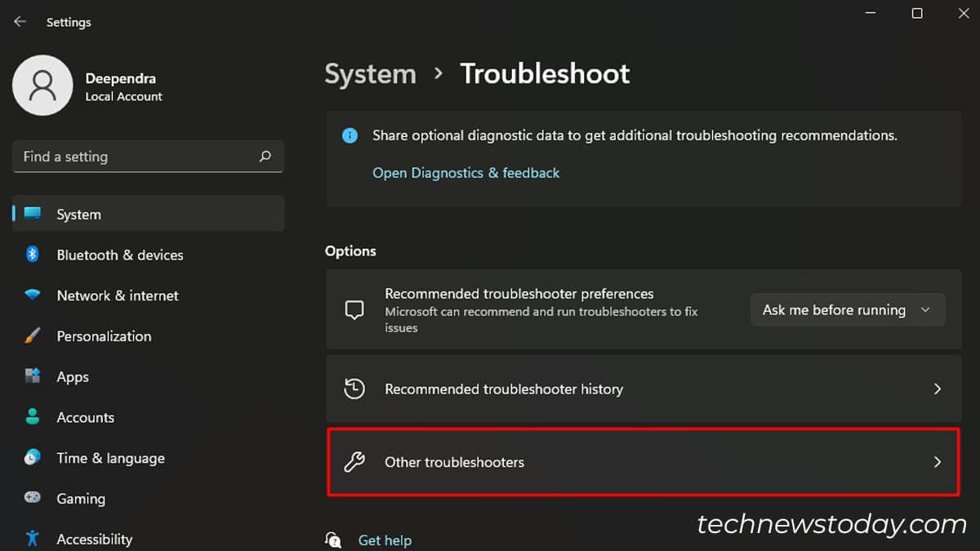
Task: Open the Ask me before running dropdown
Action: click(x=848, y=310)
